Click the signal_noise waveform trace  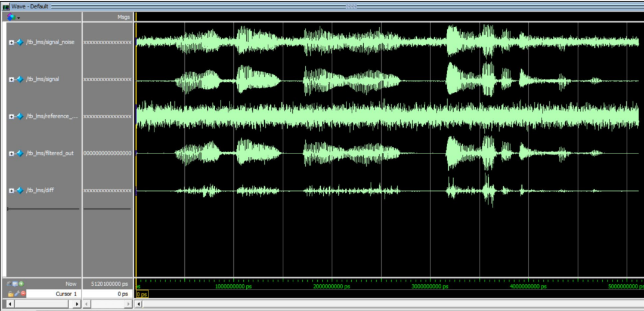tap(388, 42)
